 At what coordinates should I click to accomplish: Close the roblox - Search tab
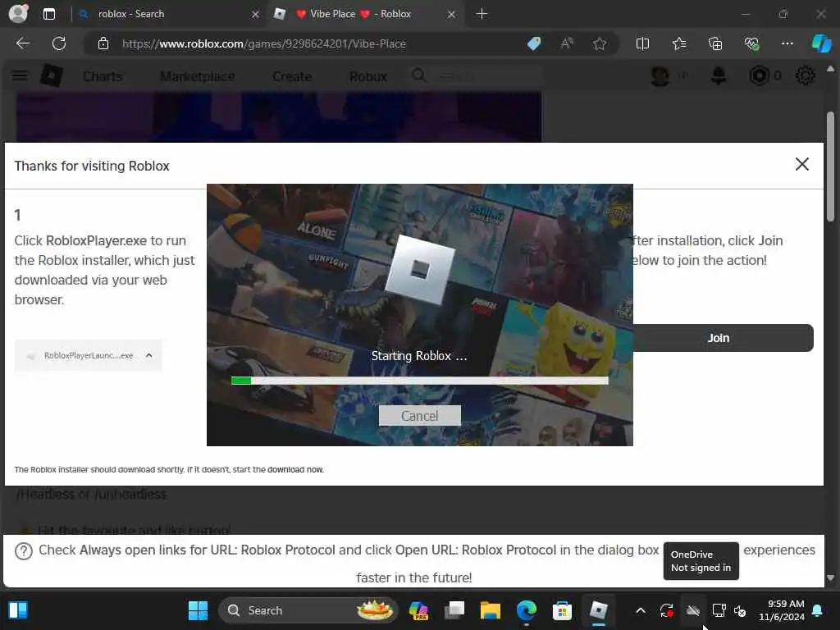(256, 14)
